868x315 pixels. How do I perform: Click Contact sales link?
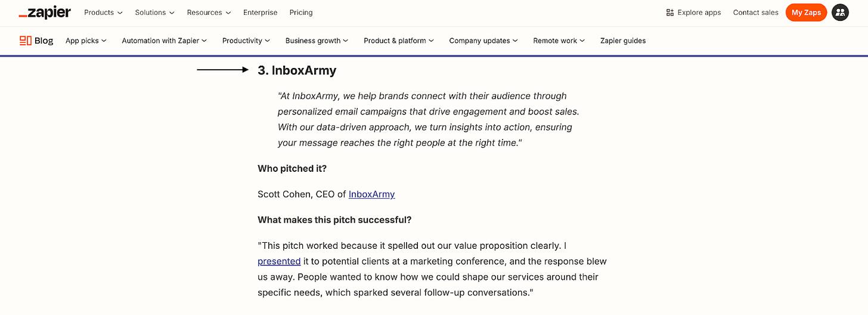[x=755, y=13]
